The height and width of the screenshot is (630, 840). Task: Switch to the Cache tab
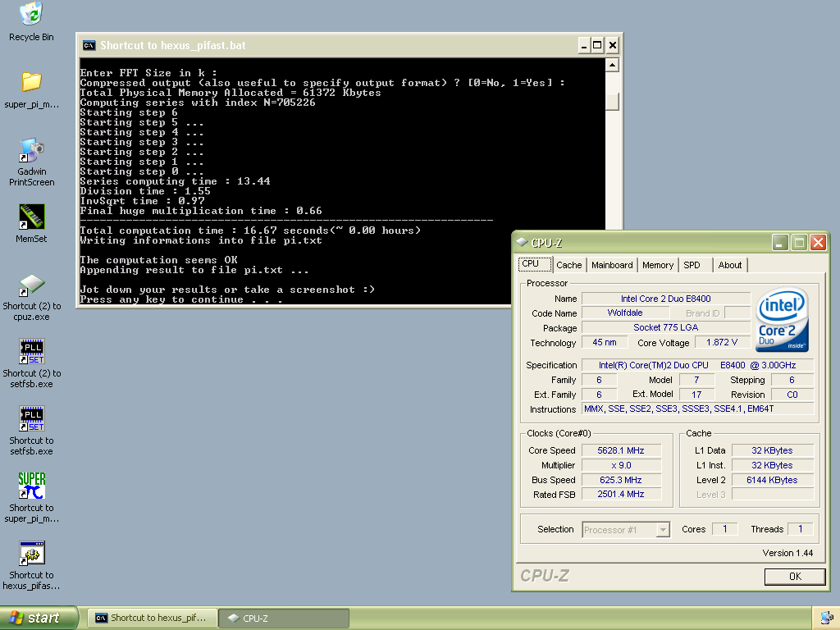(569, 265)
